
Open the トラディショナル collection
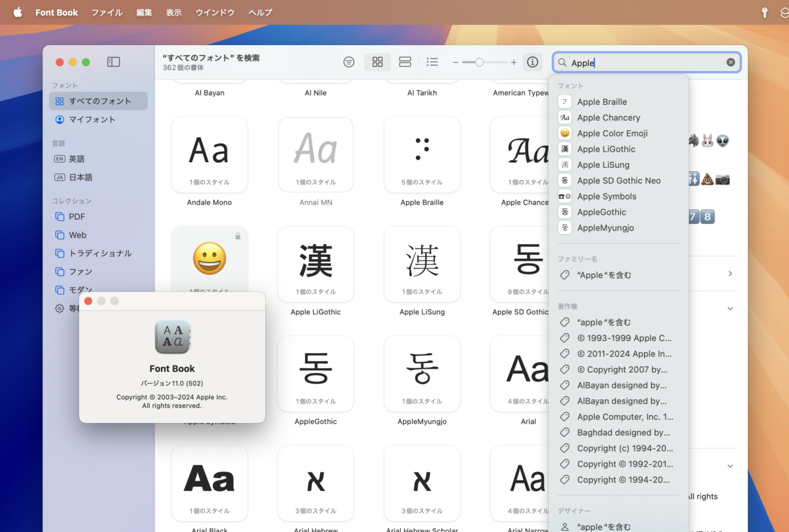pos(98,253)
